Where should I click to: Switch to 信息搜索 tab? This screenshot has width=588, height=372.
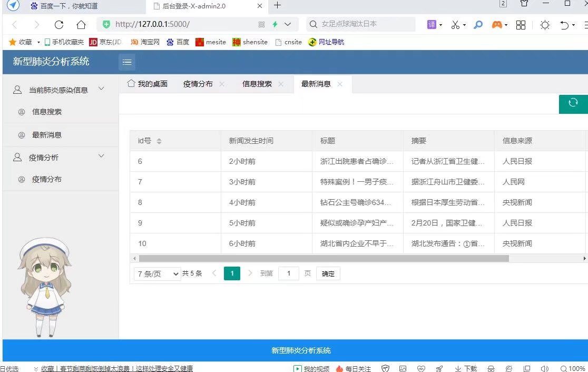click(257, 84)
